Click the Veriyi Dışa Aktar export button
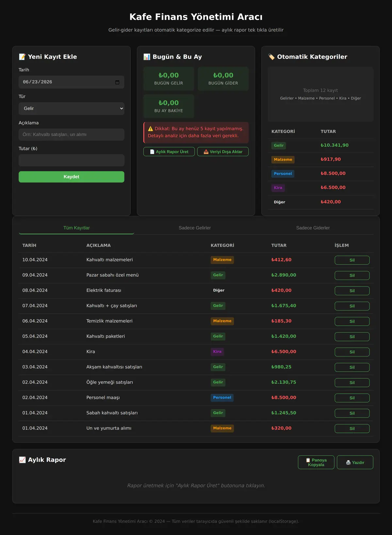The image size is (392, 535). pyautogui.click(x=223, y=152)
